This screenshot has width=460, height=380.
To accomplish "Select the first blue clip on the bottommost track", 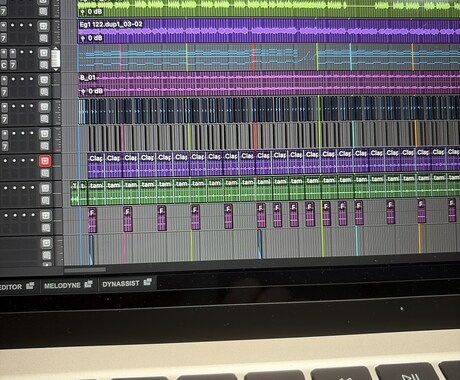I will click(x=91, y=249).
